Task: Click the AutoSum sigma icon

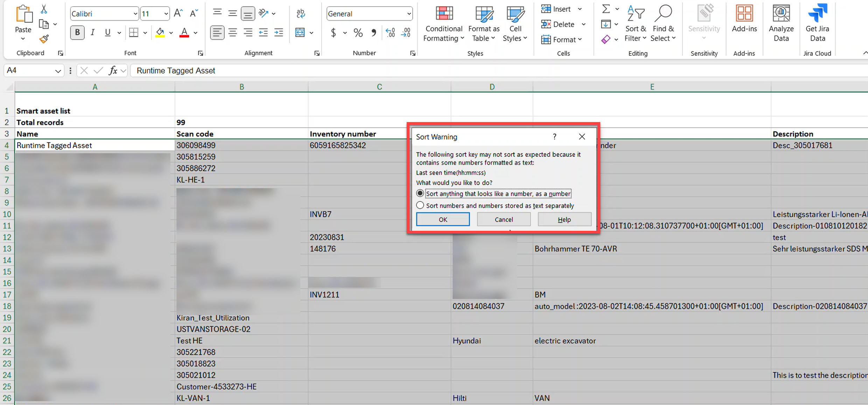Action: pyautogui.click(x=606, y=9)
